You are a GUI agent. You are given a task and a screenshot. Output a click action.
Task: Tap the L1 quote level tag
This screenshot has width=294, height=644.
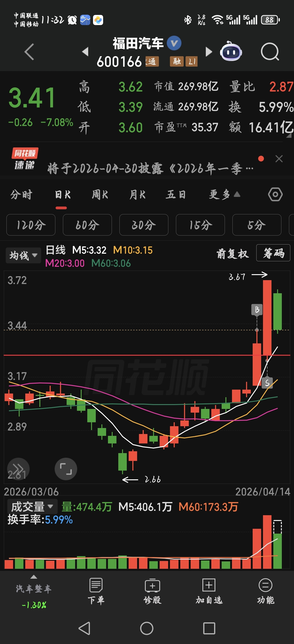point(192,61)
